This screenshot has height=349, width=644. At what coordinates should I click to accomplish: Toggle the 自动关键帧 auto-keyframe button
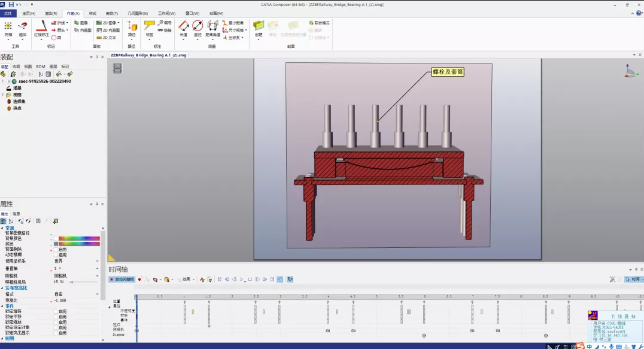pos(122,279)
